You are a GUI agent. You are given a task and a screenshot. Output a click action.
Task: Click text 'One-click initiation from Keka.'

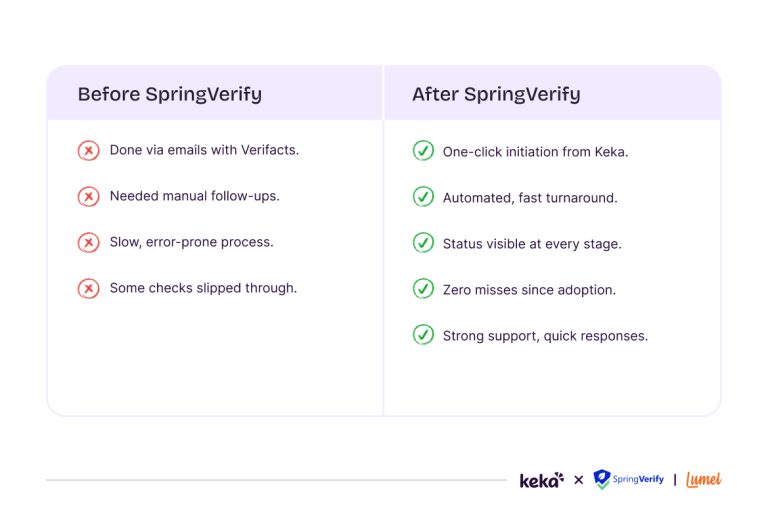535,152
